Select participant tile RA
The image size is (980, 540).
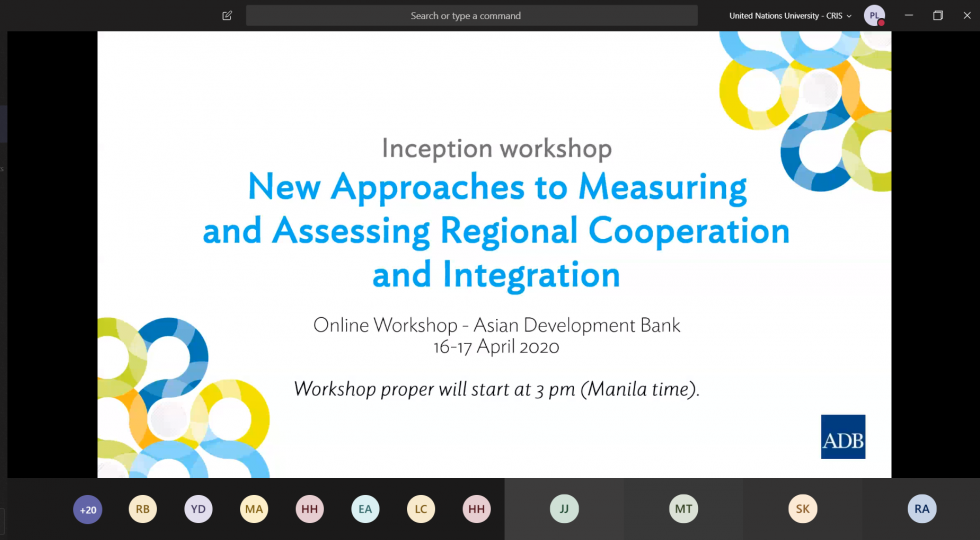(921, 509)
